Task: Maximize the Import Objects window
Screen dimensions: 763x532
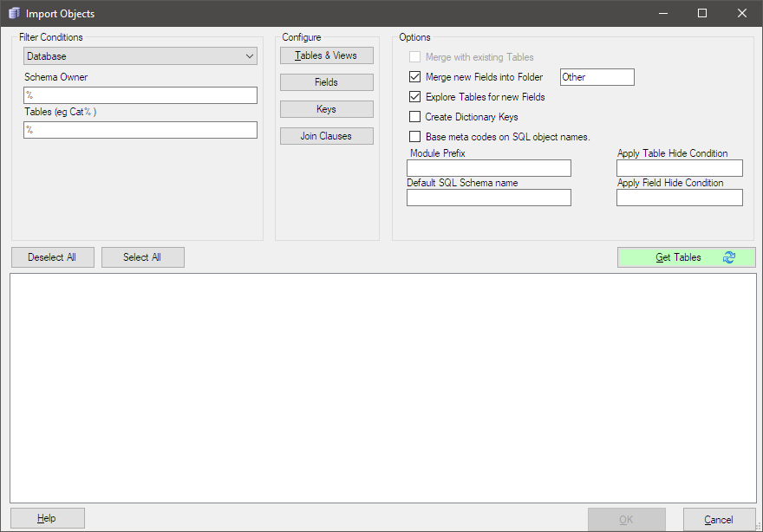Action: click(x=702, y=13)
